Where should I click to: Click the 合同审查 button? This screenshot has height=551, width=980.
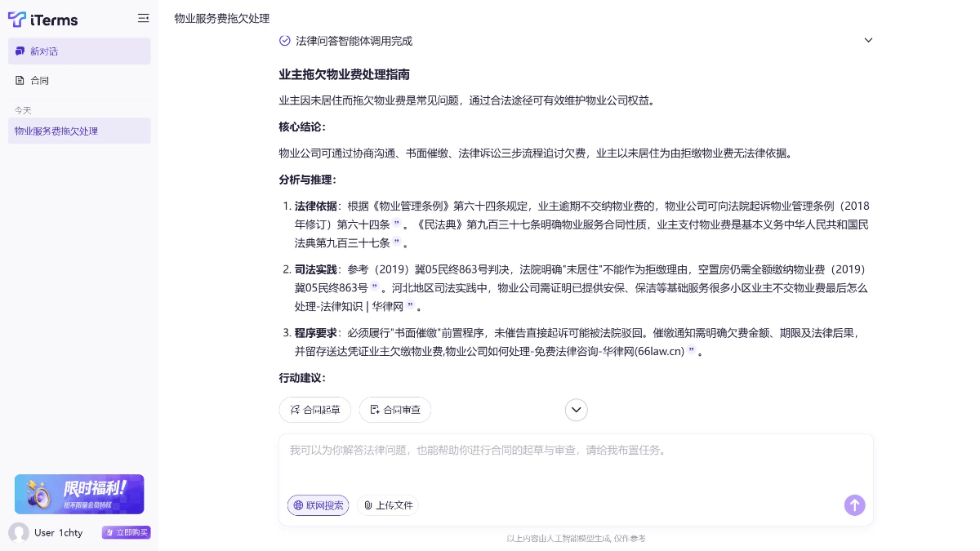tap(395, 410)
